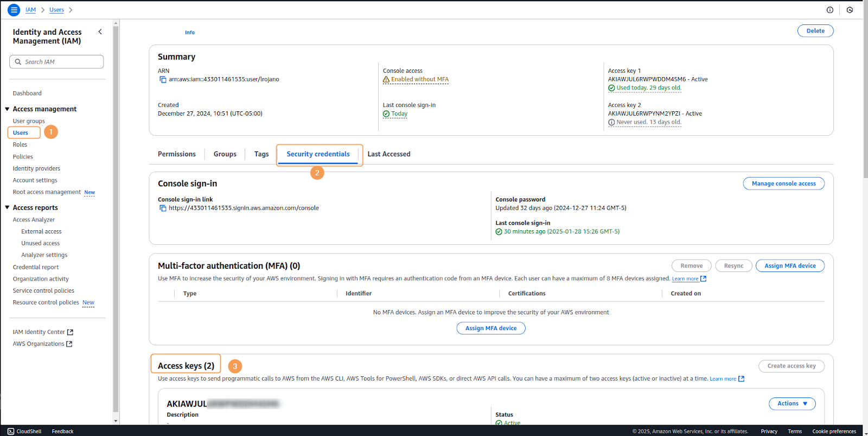
Task: Collapse the IAM sidebar with arrow icon
Action: pyautogui.click(x=100, y=32)
